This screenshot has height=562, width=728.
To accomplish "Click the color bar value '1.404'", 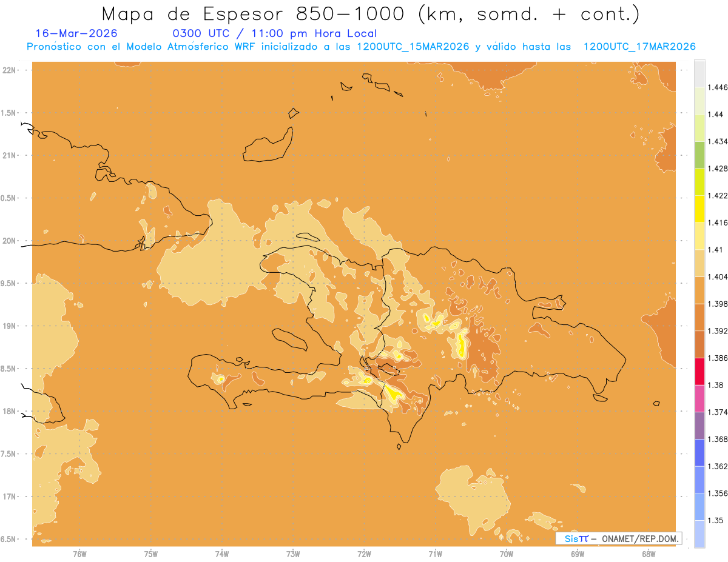I will click(x=718, y=277).
